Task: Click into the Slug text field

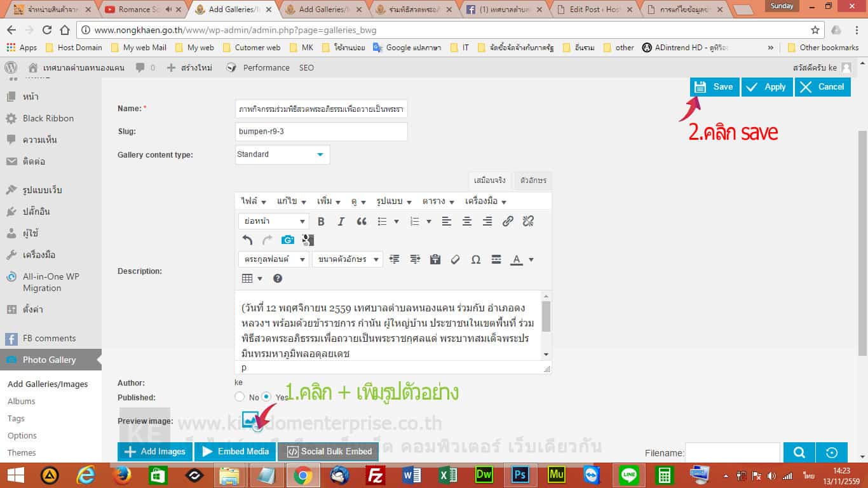Action: pyautogui.click(x=321, y=132)
